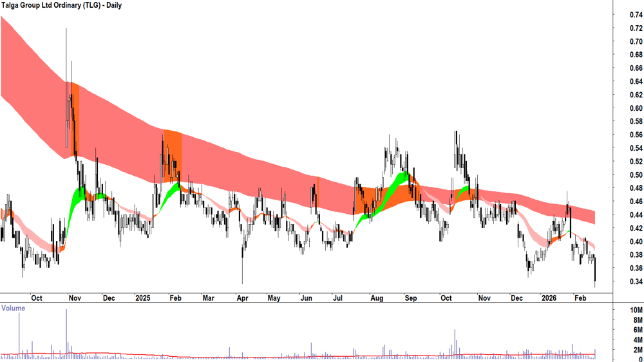The image size is (644, 362).
Task: Click the Volume panel label
Action: coord(13,308)
